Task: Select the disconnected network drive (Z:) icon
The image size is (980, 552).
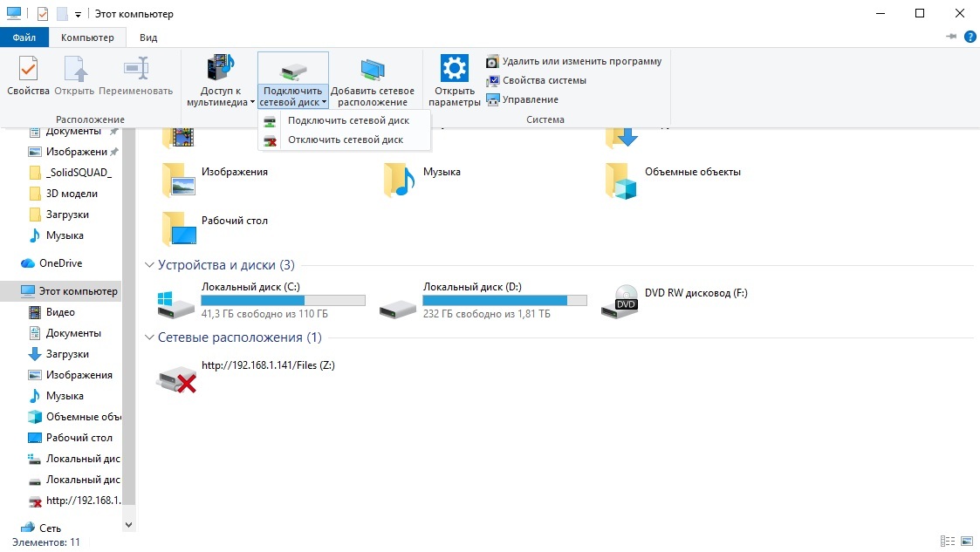Action: (x=177, y=376)
